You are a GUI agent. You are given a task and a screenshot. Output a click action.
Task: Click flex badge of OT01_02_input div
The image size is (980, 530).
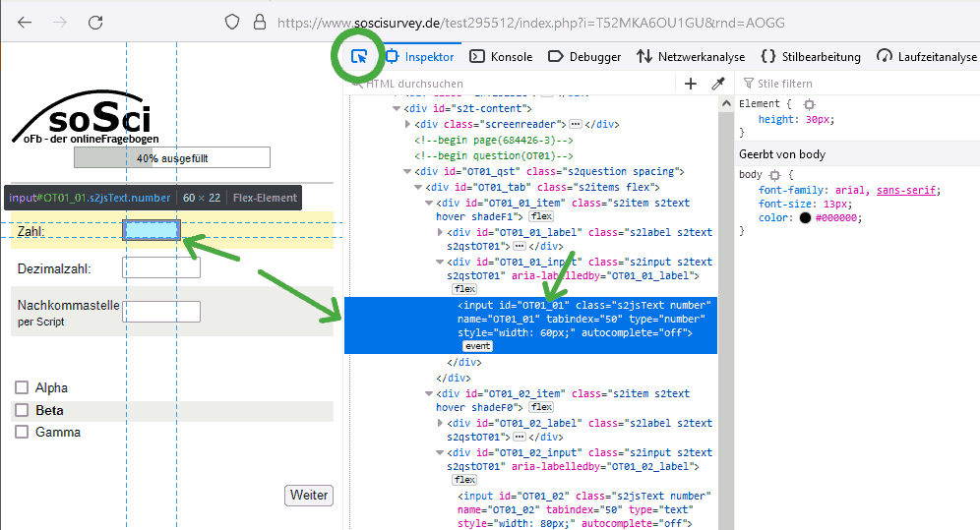465,480
